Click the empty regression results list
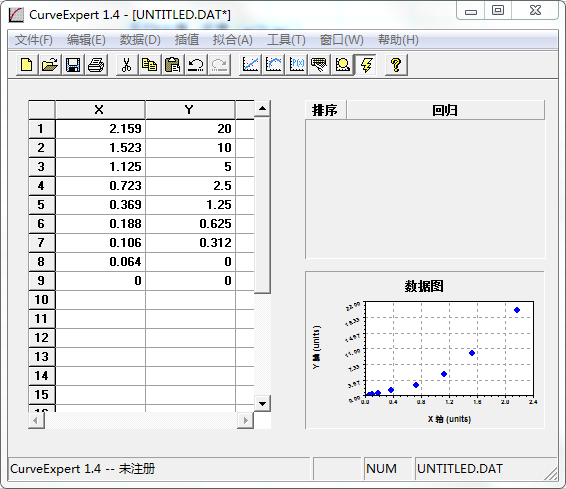 (425, 189)
